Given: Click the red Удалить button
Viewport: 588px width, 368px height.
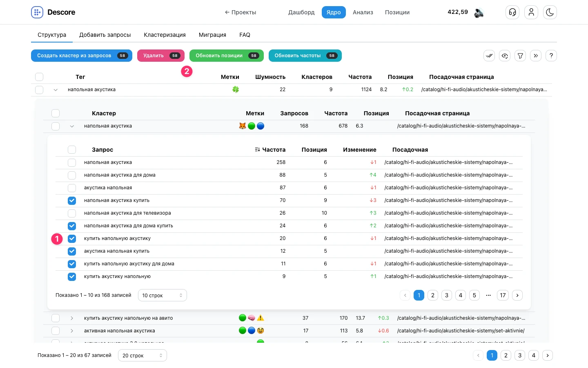Looking at the screenshot, I should (x=161, y=56).
